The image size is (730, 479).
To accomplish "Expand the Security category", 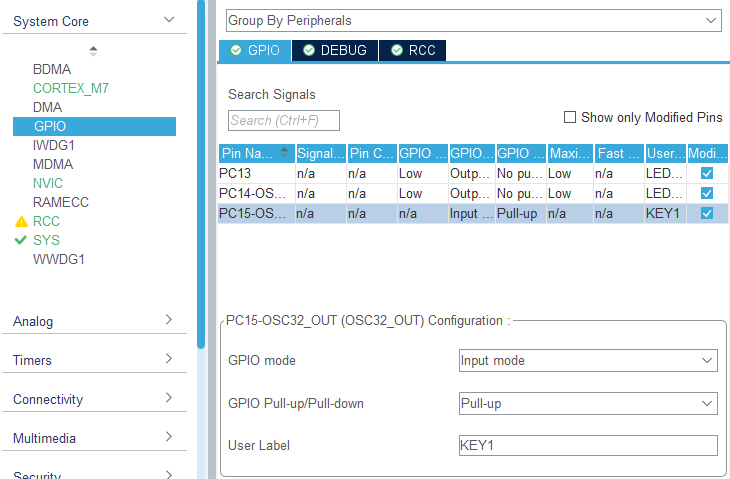I will click(94, 474).
